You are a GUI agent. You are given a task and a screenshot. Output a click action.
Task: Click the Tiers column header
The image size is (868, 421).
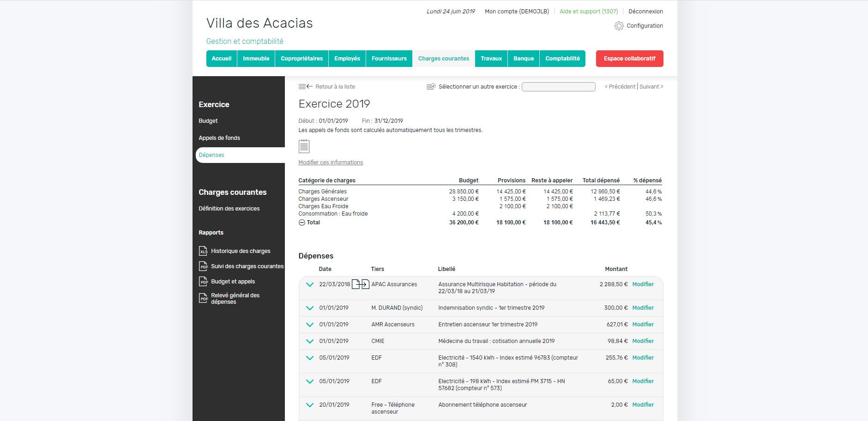pyautogui.click(x=377, y=269)
